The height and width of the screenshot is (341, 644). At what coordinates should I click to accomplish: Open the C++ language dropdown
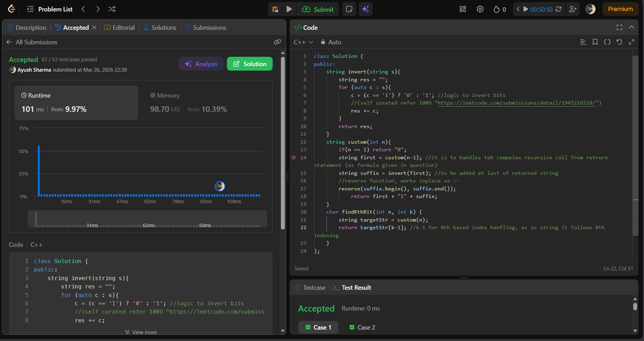(303, 42)
